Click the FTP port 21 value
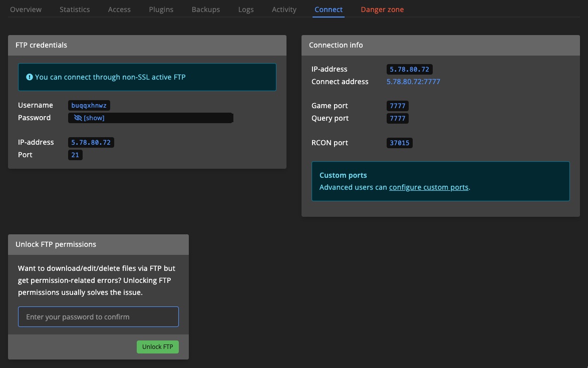This screenshot has width=588, height=368. pyautogui.click(x=75, y=155)
